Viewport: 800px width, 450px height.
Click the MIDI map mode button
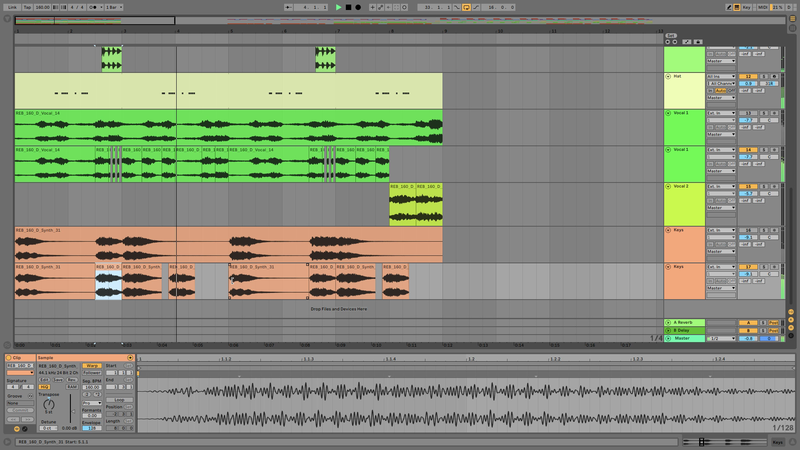click(x=763, y=7)
